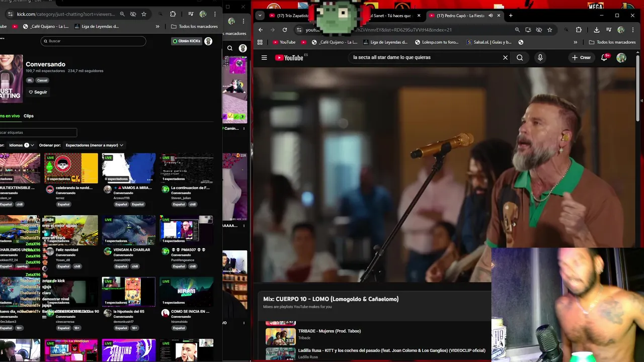Open zoom magnifier in YouTube address bar
The height and width of the screenshot is (362, 644).
pos(517,30)
